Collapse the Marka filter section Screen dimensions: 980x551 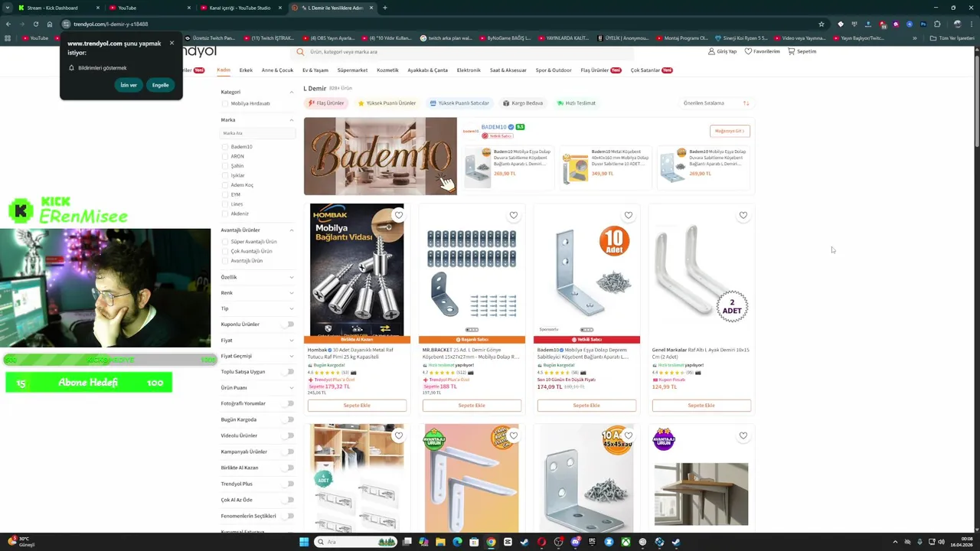click(x=292, y=120)
